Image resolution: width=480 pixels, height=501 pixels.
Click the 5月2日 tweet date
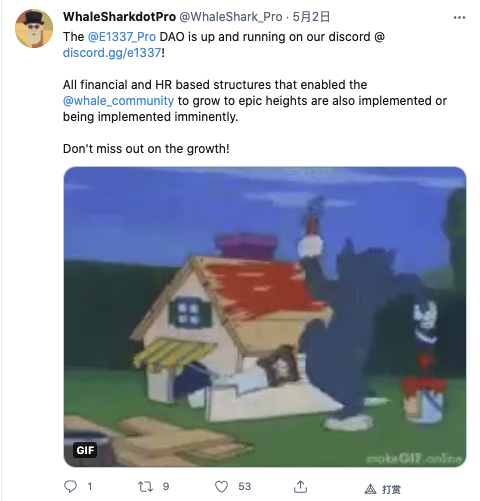pos(311,17)
